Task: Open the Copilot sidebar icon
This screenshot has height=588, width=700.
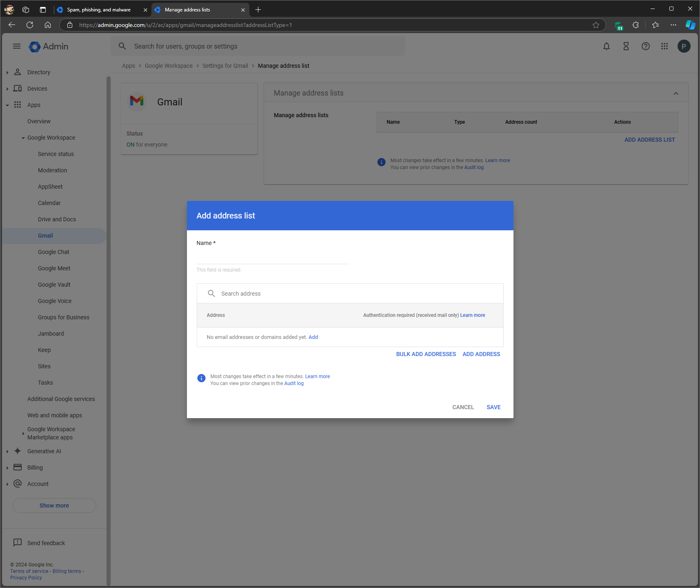Action: coord(690,25)
